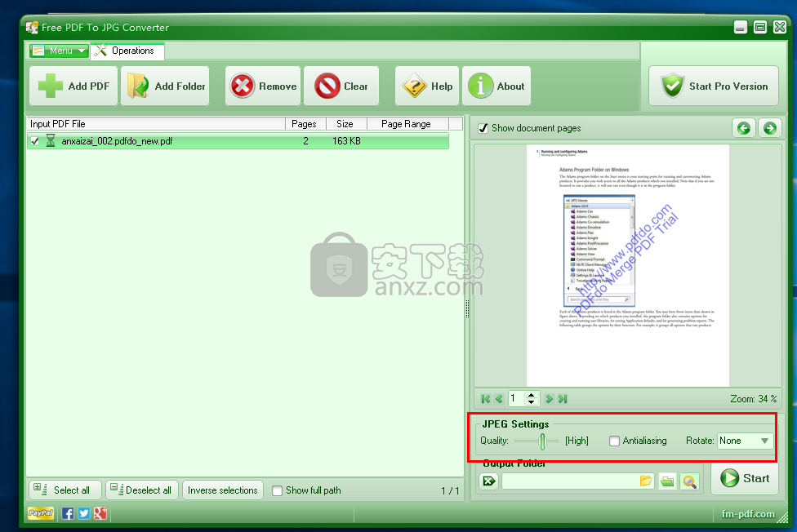Click the Zoom: 34 % label
797x532 pixels.
coord(753,399)
